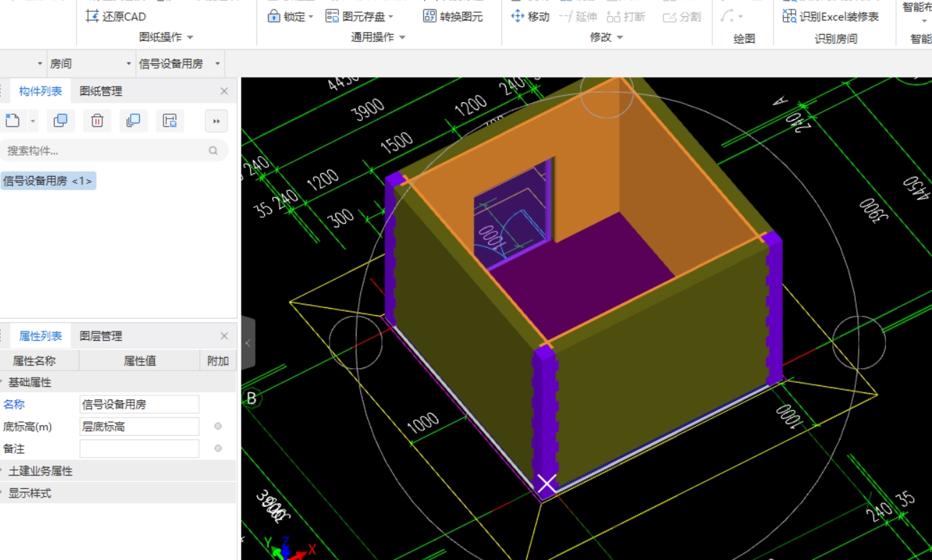Toggle 附加 dot for 备注

tap(218, 449)
